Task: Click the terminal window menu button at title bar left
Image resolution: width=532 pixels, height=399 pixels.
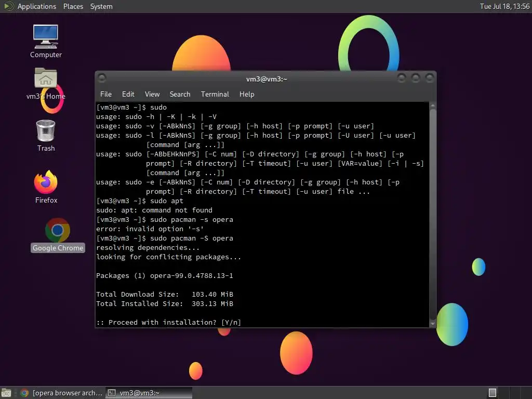Action: point(102,78)
